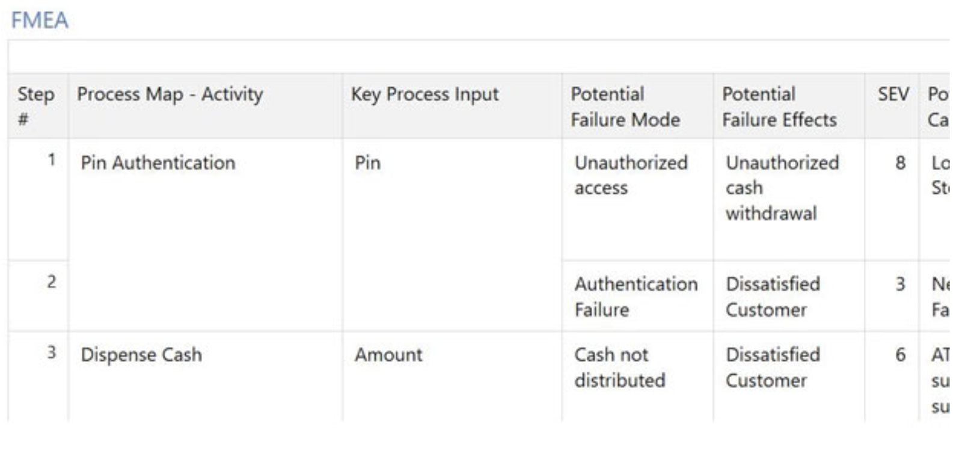Viewport: 980px width, 468px height.
Task: Select the Authentication Failure cell
Action: click(x=636, y=297)
